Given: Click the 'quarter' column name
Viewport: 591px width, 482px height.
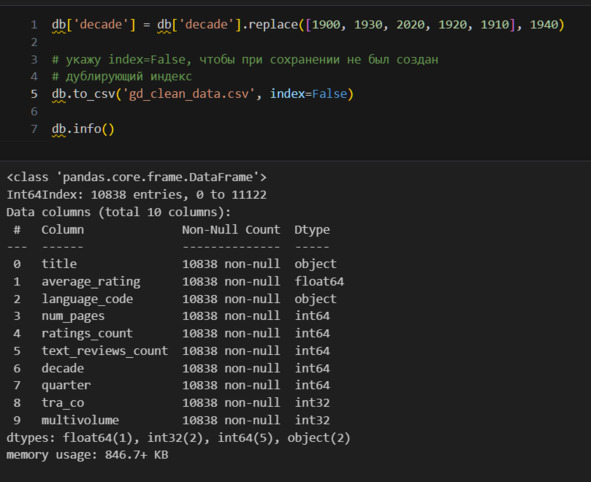Looking at the screenshot, I should click(x=66, y=386).
